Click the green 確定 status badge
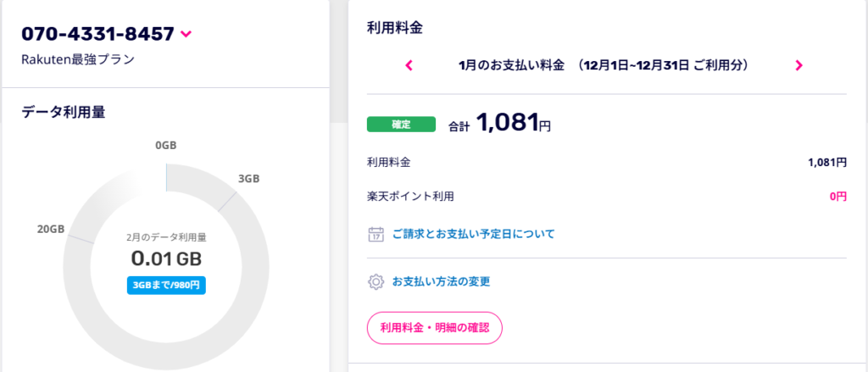868x372 pixels. click(x=401, y=125)
